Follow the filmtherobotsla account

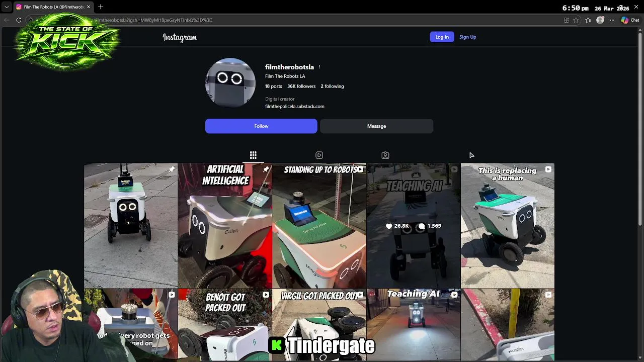click(x=261, y=126)
